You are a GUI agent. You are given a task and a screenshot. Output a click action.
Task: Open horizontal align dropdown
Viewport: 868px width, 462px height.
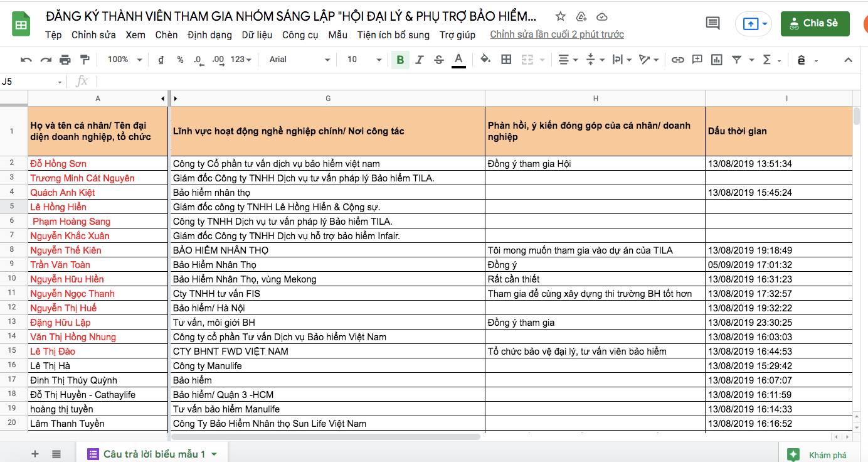click(568, 60)
